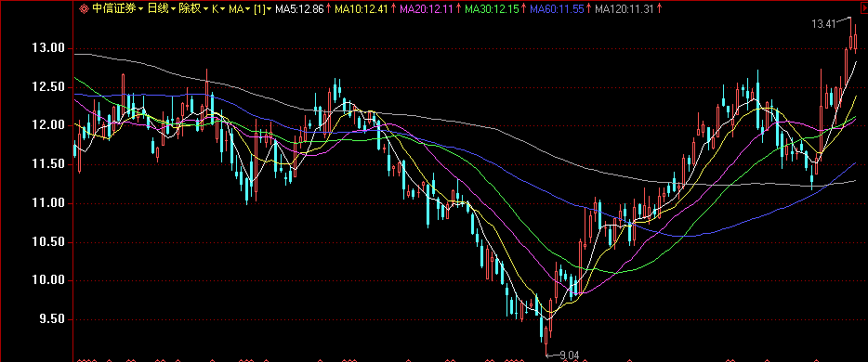The image size is (868, 362).
Task: Click the 13.00 price axis label
Action: point(47,48)
